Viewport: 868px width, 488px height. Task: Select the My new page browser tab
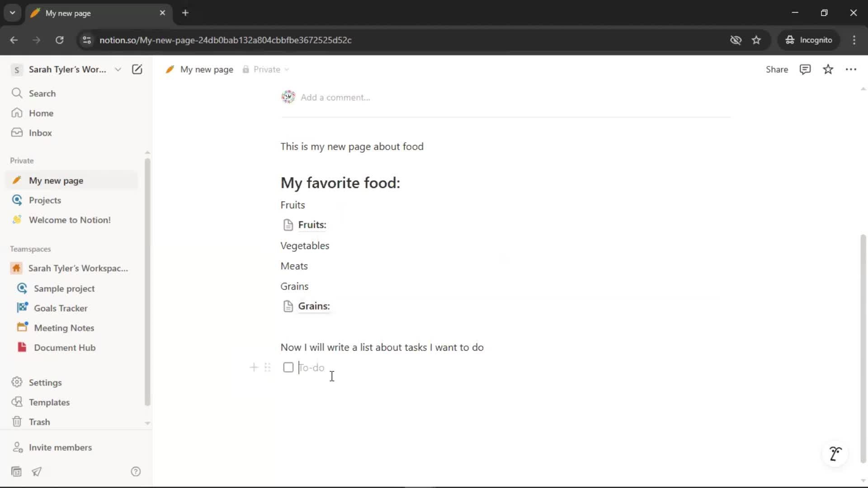(99, 13)
